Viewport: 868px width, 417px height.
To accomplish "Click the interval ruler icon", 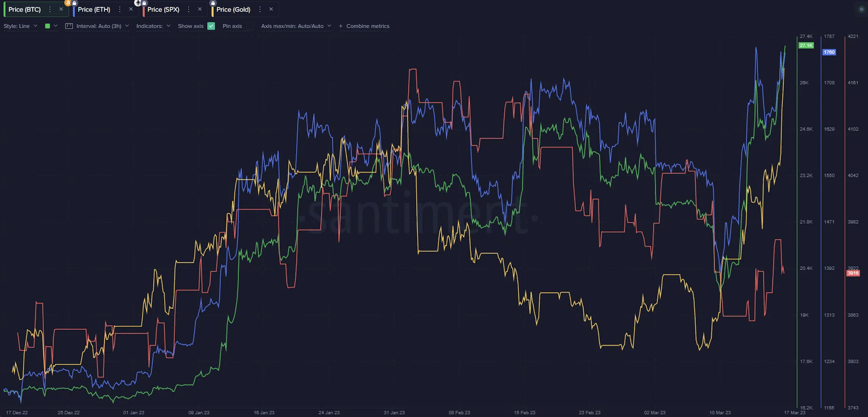I will click(69, 26).
